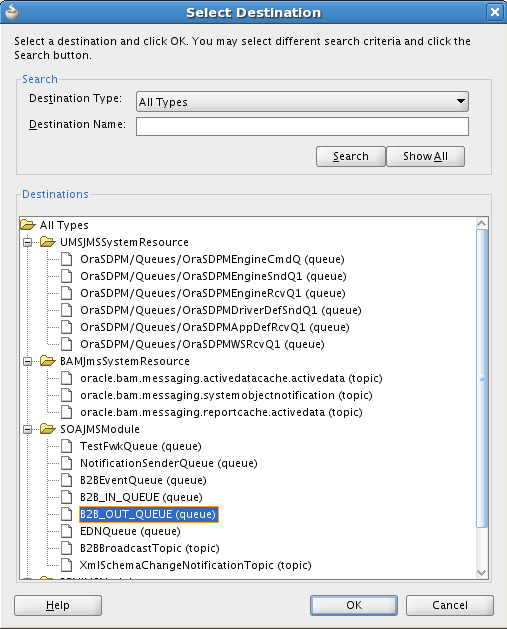Click file icon of B2B_OUT_QUEUE
The width and height of the screenshot is (507, 629).
[x=67, y=514]
